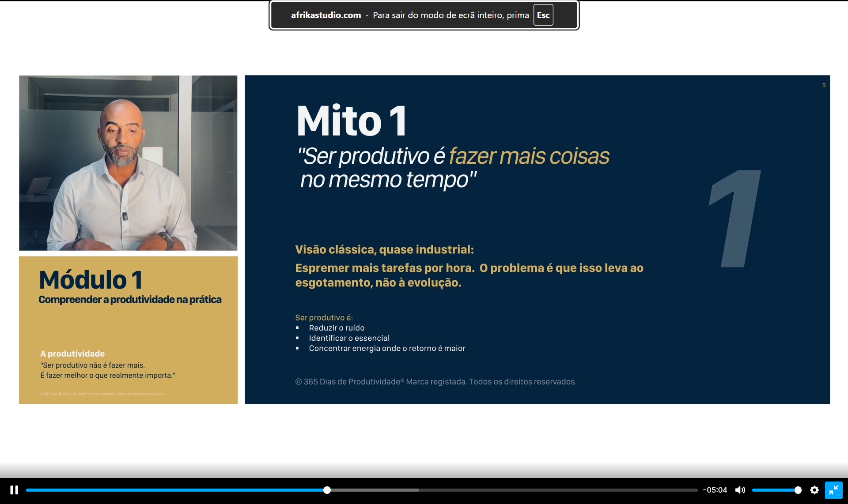
Task: Click the afrikastudio.com domain text
Action: point(326,15)
